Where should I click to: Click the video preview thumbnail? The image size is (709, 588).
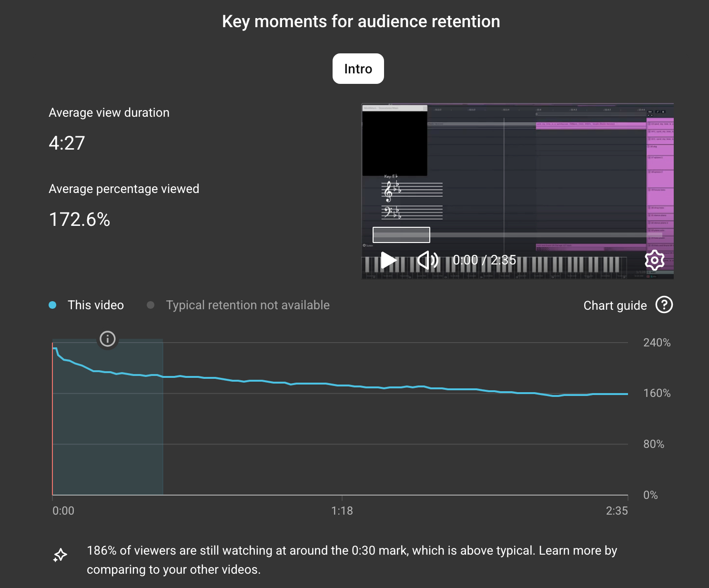coord(517,181)
